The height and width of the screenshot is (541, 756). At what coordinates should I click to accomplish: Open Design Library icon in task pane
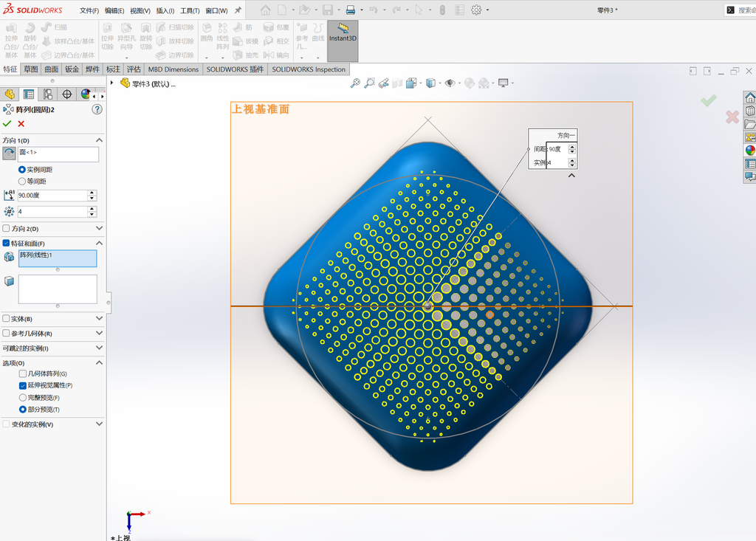pyautogui.click(x=750, y=111)
